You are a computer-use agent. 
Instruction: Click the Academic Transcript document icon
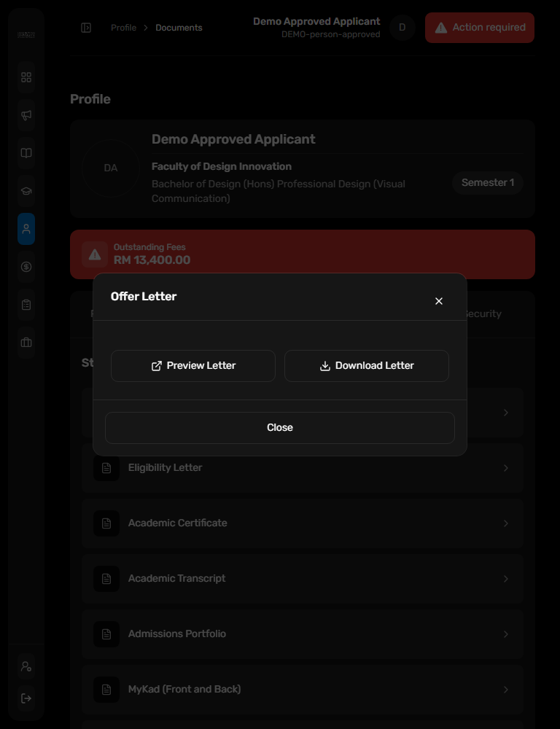click(x=106, y=578)
